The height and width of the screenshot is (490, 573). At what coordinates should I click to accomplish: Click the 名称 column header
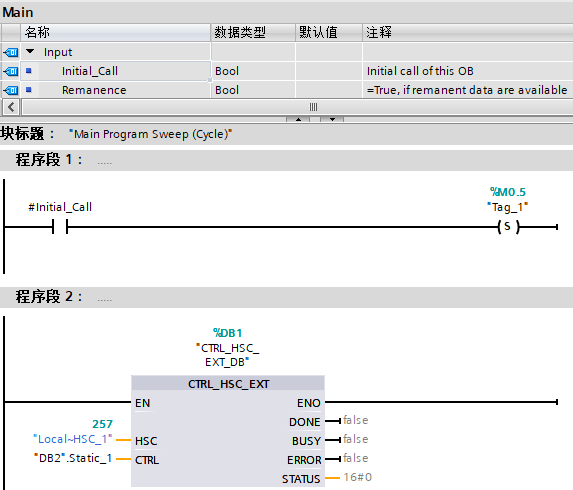click(x=115, y=33)
